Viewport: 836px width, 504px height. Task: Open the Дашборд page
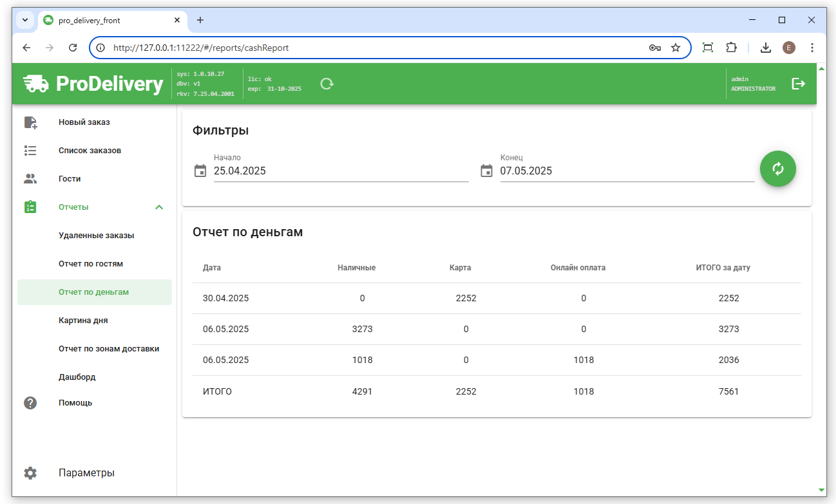[77, 377]
